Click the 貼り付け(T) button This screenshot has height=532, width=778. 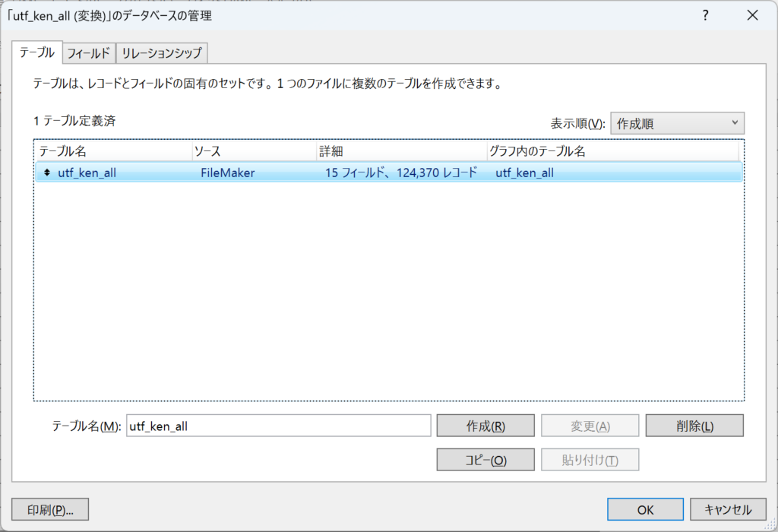coord(590,460)
